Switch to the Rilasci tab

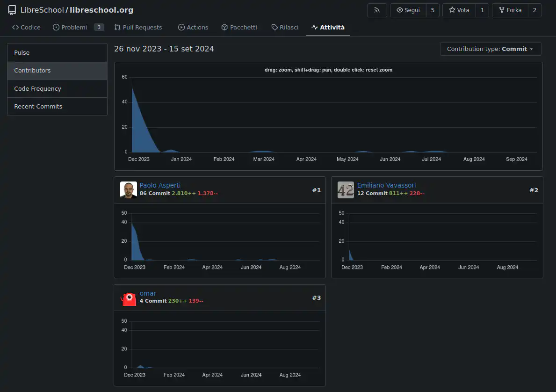(285, 27)
